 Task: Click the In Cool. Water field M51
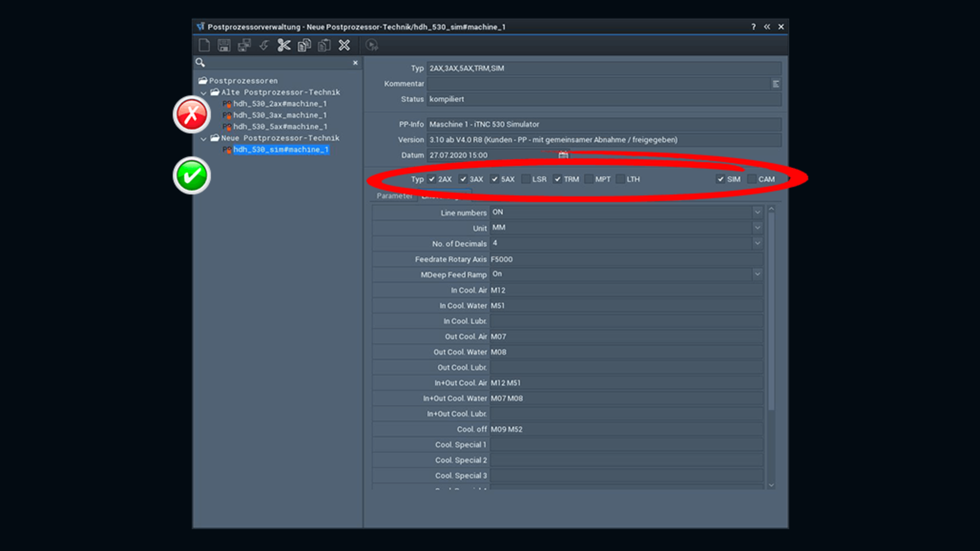[626, 306]
